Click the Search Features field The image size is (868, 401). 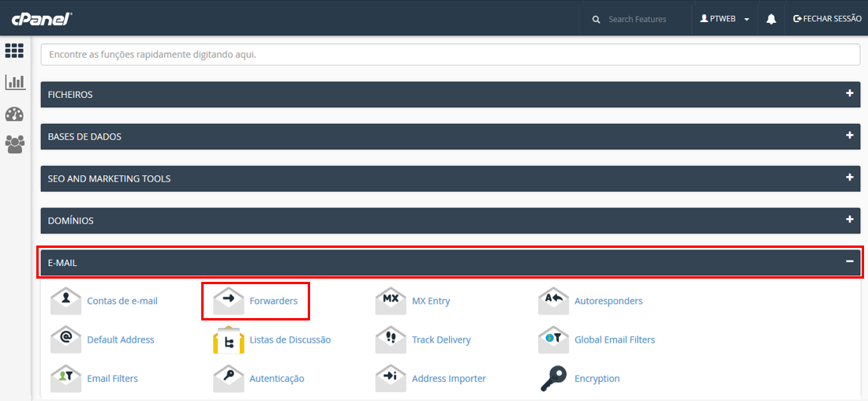[639, 19]
